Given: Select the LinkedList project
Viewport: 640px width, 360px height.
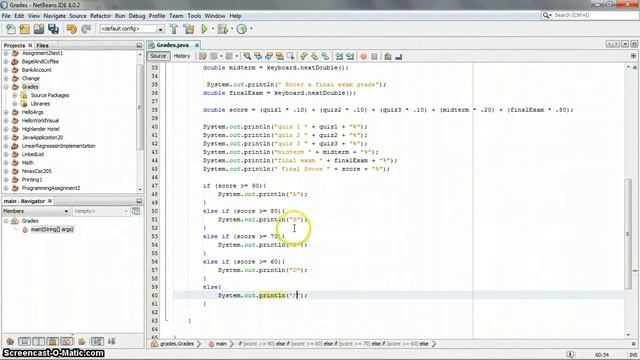Looking at the screenshot, I should click(33, 154).
